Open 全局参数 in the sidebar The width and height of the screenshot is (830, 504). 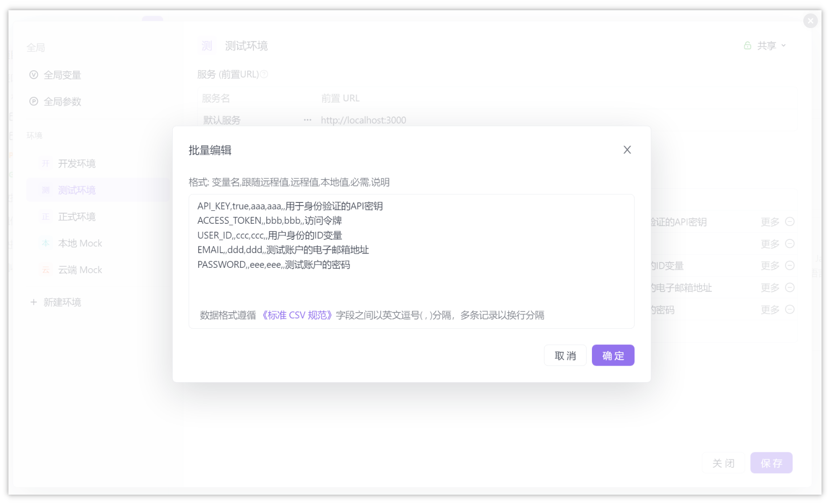pyautogui.click(x=62, y=101)
